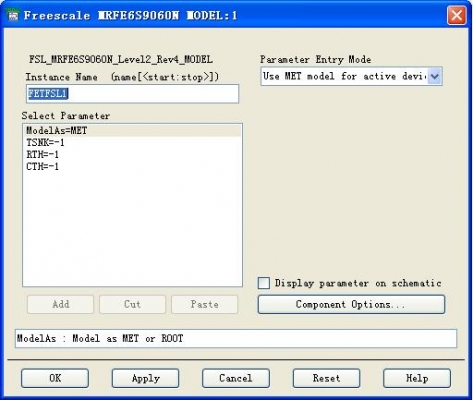
Task: Confirm with the OK button
Action: (x=55, y=378)
